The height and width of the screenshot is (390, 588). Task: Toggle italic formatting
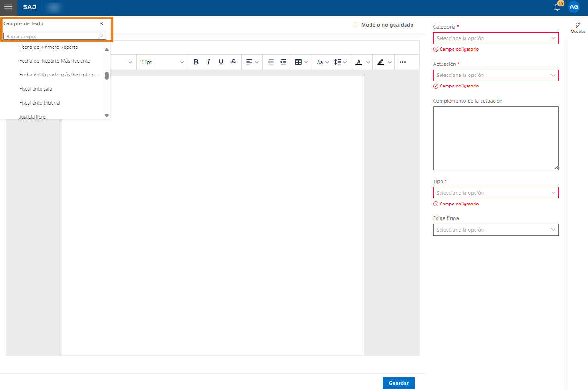pyautogui.click(x=208, y=62)
